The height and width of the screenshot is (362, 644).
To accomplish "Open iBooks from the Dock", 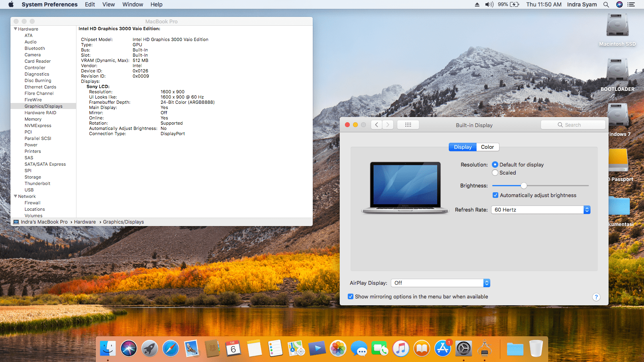I will click(422, 348).
